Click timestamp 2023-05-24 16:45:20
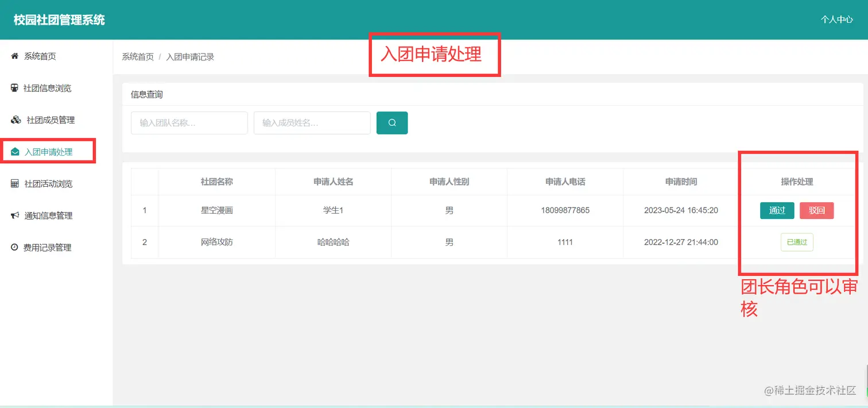The width and height of the screenshot is (868, 408). coord(681,210)
